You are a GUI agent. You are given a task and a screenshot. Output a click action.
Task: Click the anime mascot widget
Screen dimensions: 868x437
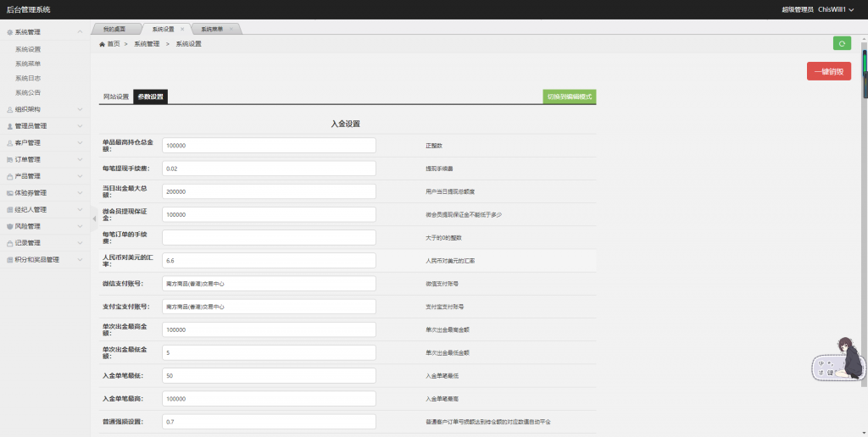pyautogui.click(x=839, y=359)
